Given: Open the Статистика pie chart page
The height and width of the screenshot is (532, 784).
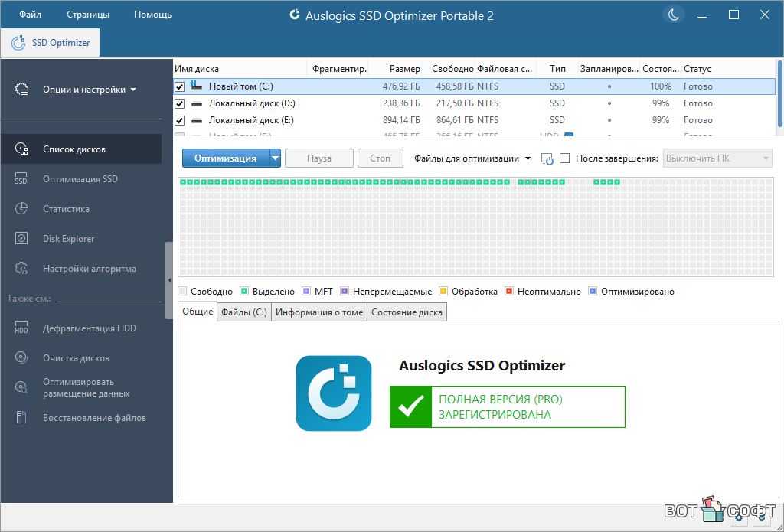Looking at the screenshot, I should click(x=81, y=209).
